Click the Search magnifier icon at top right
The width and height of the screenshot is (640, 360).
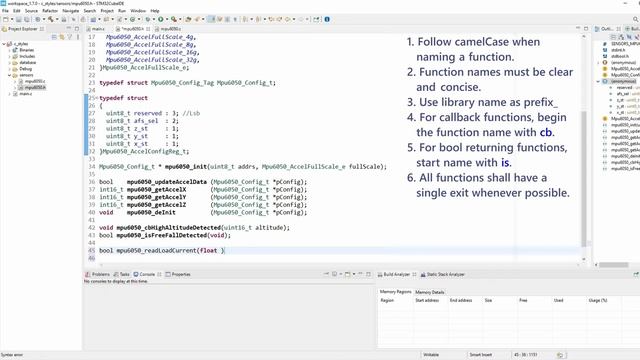[x=636, y=19]
